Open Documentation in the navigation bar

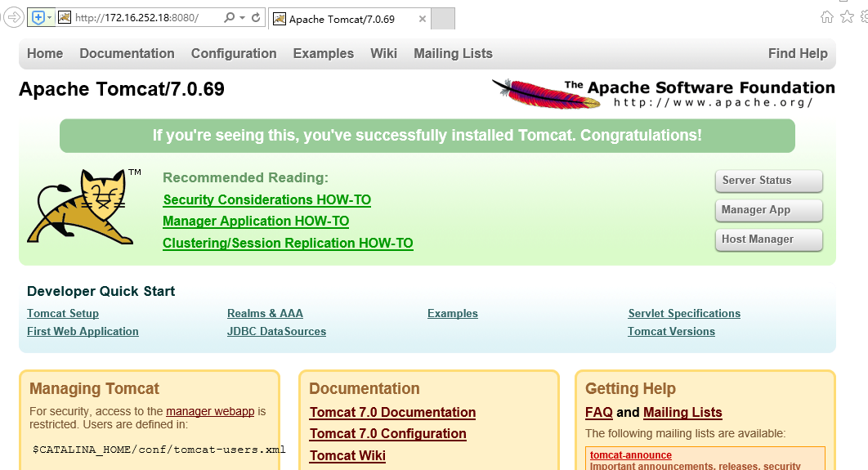tap(127, 54)
